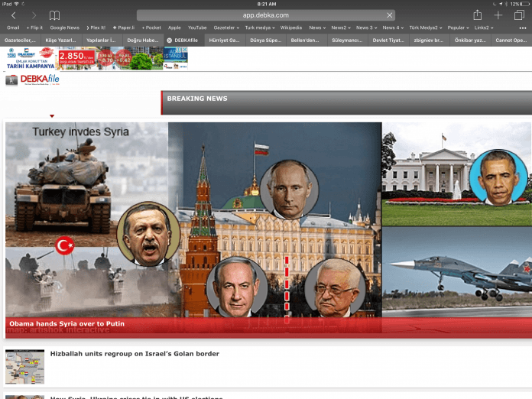Open Obama hands Syria over to Putin
The width and height of the screenshot is (532, 399).
click(66, 323)
